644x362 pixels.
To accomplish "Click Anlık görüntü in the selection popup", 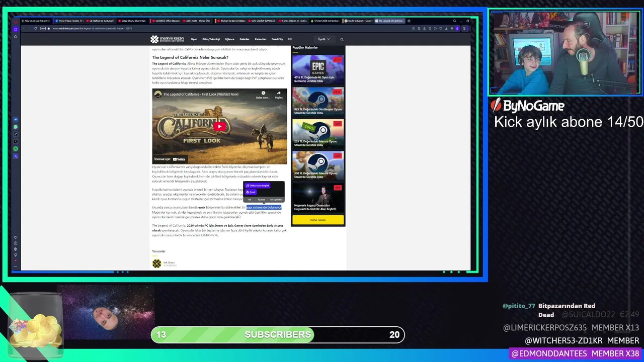I will pos(276,200).
